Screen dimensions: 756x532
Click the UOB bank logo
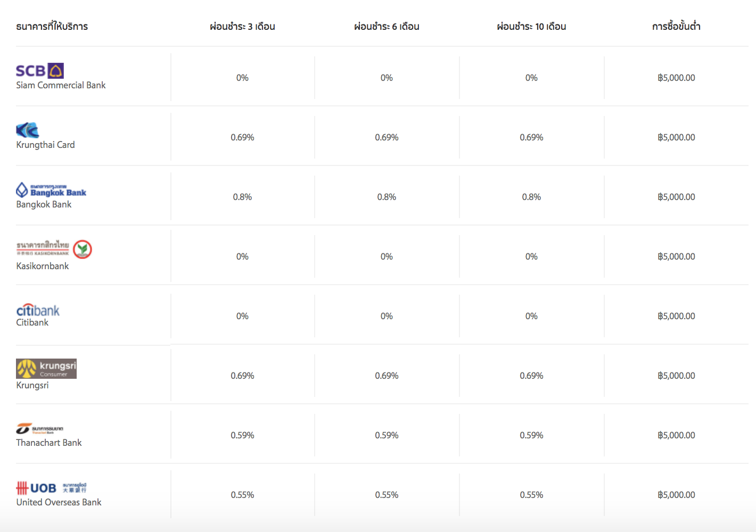click(x=51, y=488)
